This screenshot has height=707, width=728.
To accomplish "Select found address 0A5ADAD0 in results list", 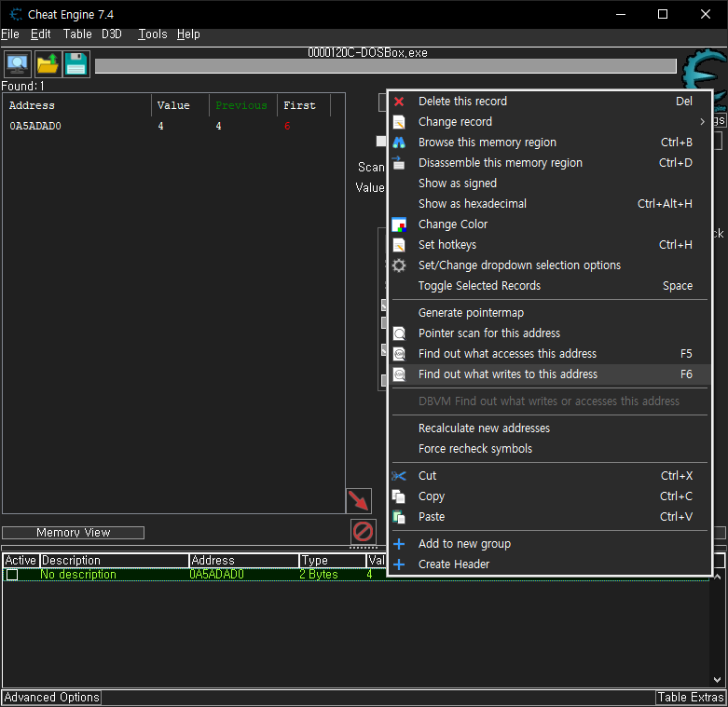I will pos(35,126).
